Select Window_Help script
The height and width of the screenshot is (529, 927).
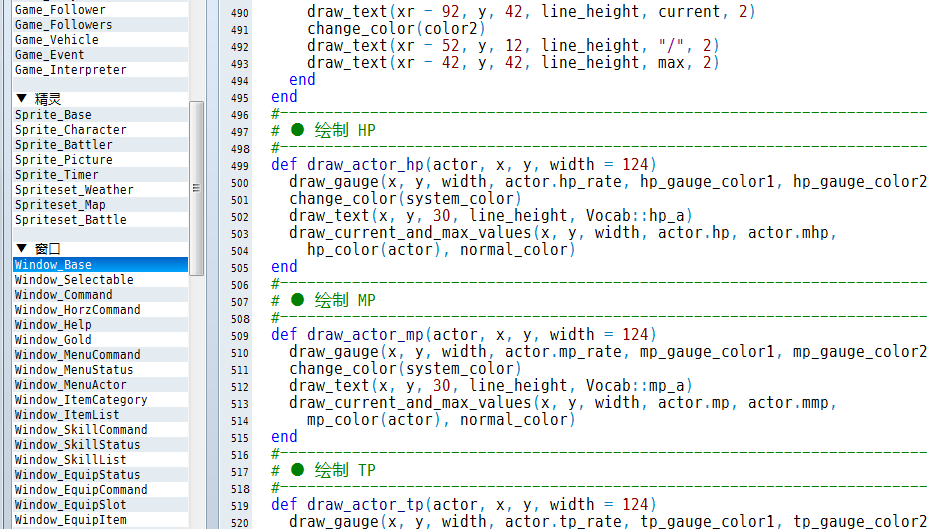coord(101,324)
